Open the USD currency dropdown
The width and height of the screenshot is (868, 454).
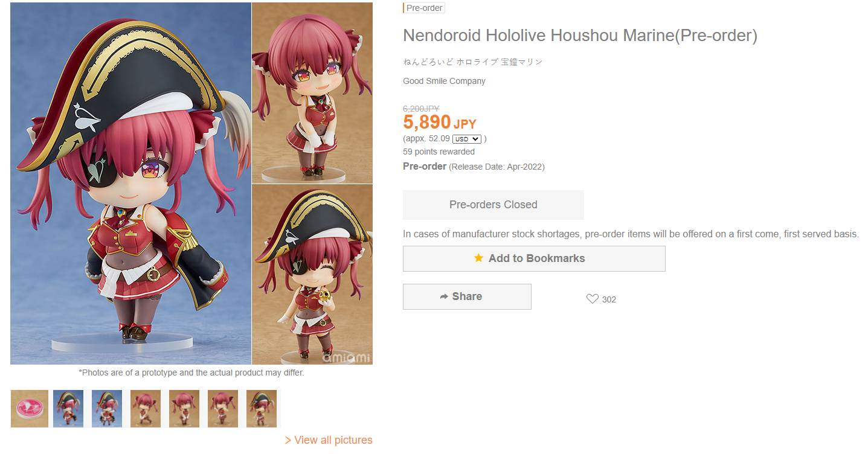tap(466, 139)
